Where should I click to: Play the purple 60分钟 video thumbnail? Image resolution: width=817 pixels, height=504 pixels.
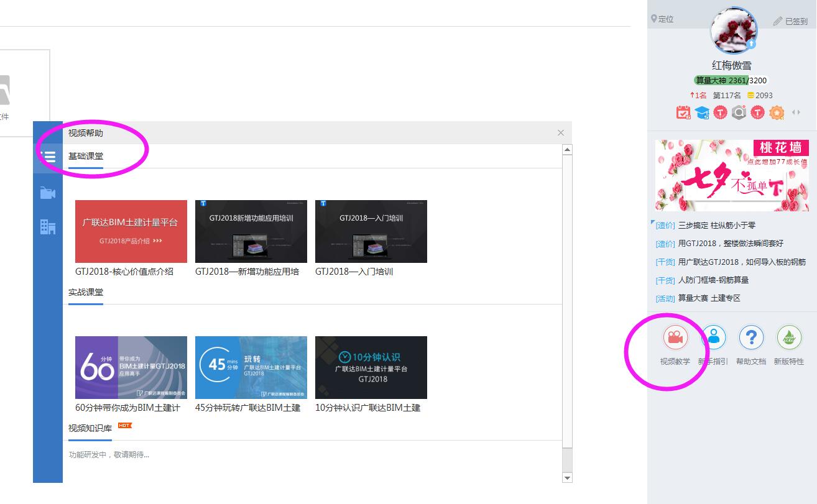[131, 367]
